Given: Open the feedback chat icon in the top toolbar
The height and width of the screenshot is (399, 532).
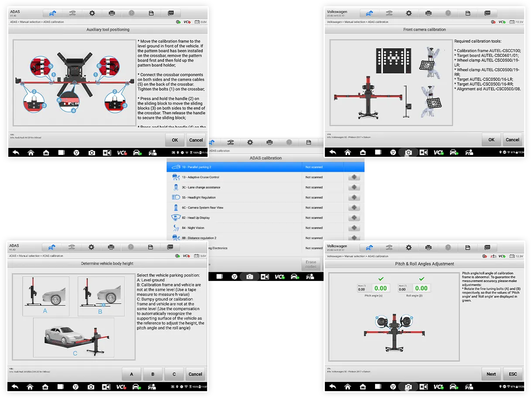Looking at the screenshot, I should pos(171,13).
